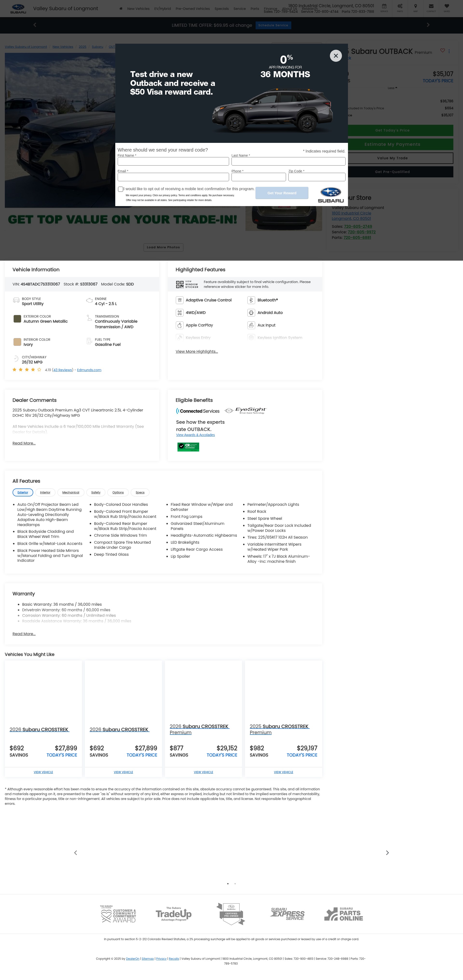Open the 43 Reviews link

point(63,370)
